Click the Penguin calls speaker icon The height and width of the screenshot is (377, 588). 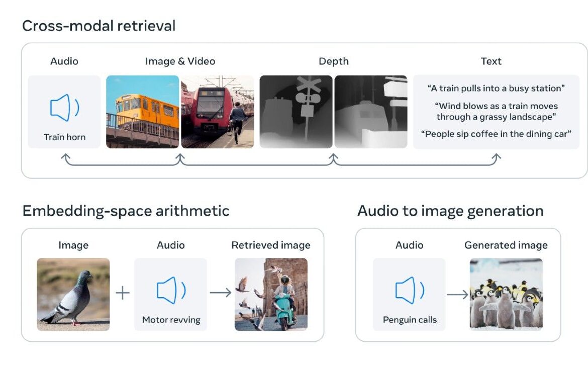tap(410, 291)
